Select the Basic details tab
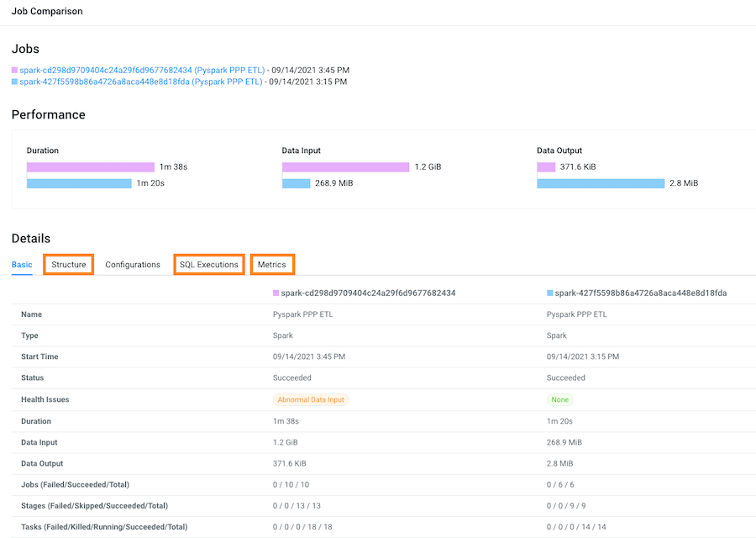Viewport: 756px width, 538px height. point(22,265)
